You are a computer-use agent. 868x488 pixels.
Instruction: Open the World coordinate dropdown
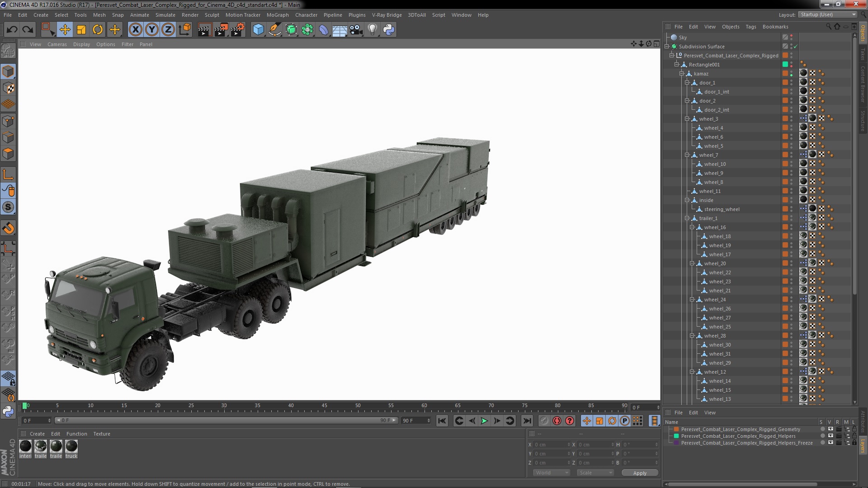(x=552, y=473)
